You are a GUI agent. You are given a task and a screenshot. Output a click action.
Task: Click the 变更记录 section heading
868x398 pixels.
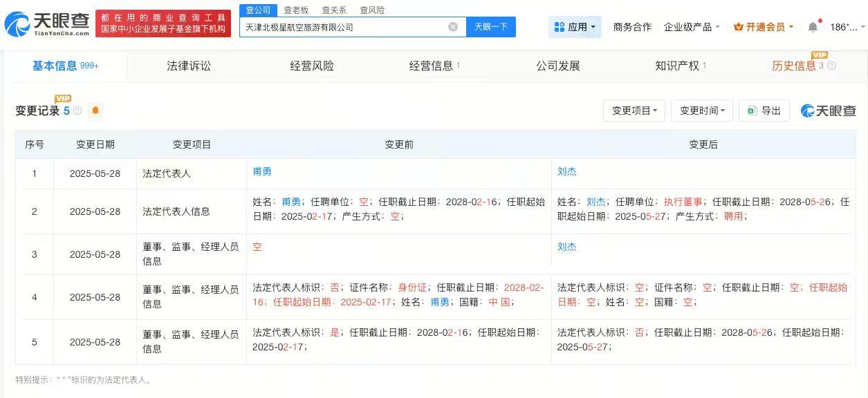coord(37,111)
